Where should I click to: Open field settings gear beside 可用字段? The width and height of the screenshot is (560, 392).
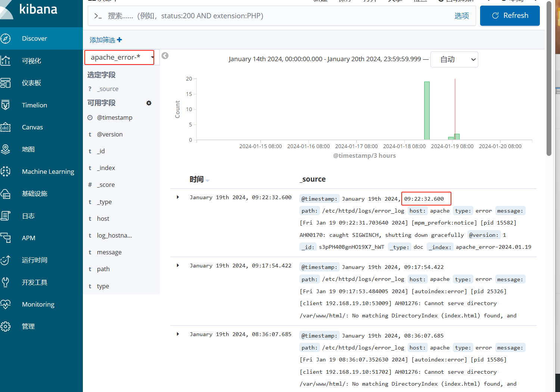(x=149, y=103)
